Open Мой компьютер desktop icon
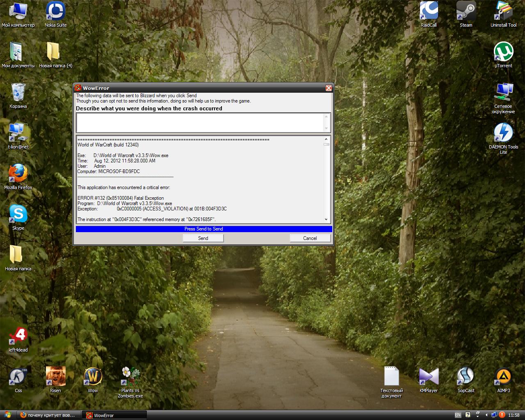Image resolution: width=525 pixels, height=420 pixels. 18,15
